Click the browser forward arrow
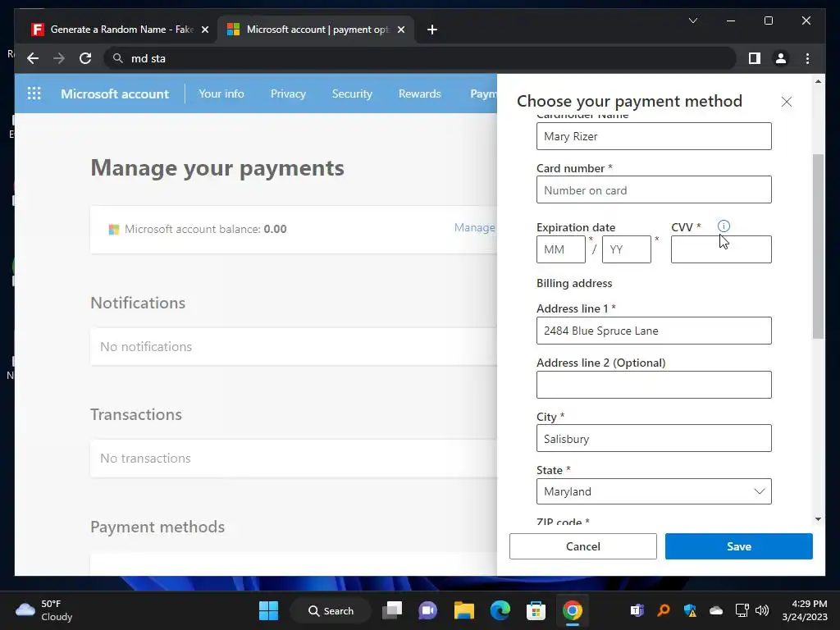Image resolution: width=840 pixels, height=630 pixels. [x=59, y=58]
